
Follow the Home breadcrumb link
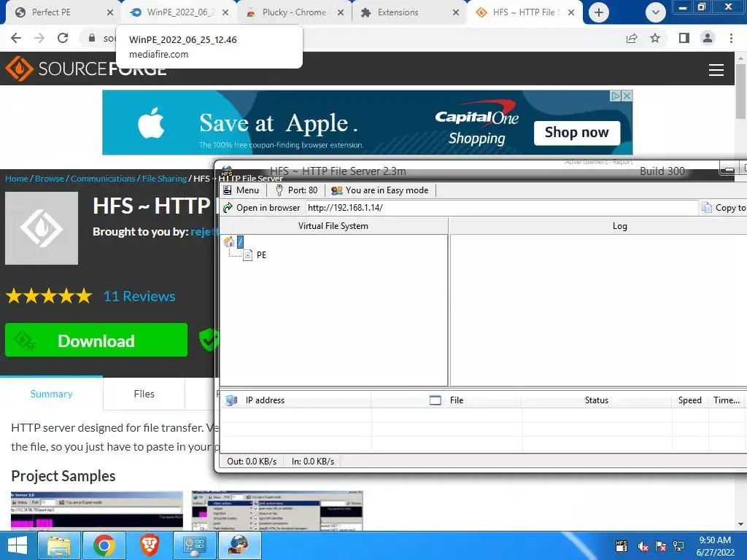pos(17,179)
